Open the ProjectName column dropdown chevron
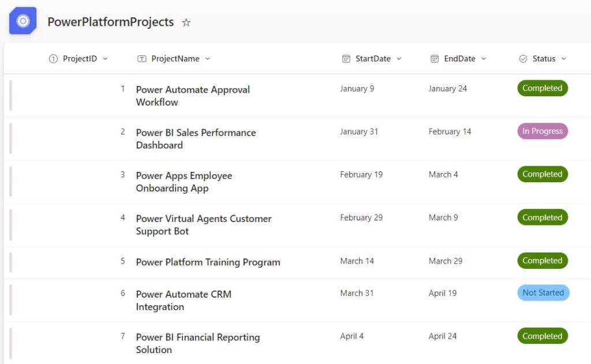The image size is (591, 364). click(208, 59)
